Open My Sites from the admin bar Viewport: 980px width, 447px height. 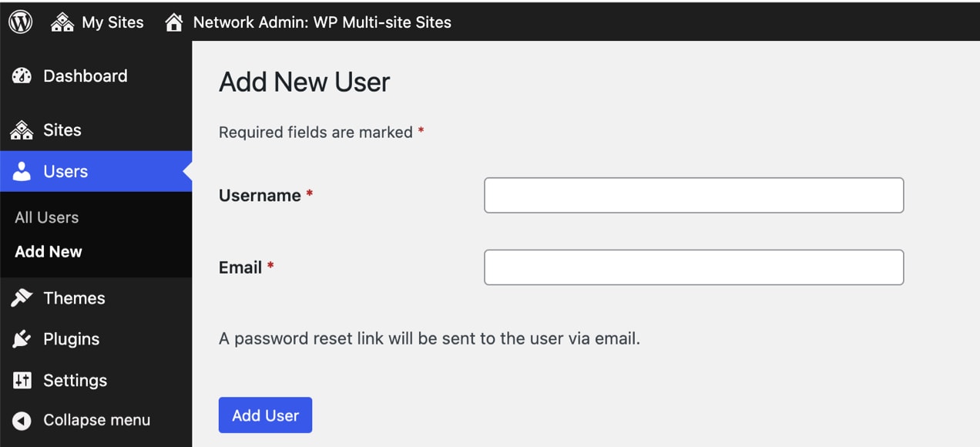pyautogui.click(x=97, y=22)
